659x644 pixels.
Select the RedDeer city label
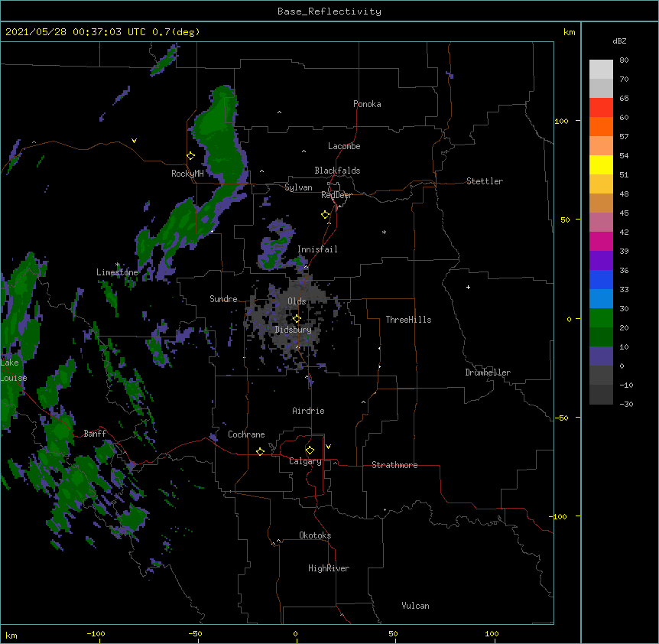click(x=336, y=195)
